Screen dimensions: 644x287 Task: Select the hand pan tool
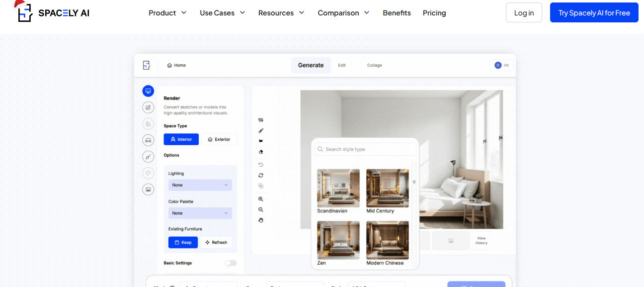pos(261,220)
